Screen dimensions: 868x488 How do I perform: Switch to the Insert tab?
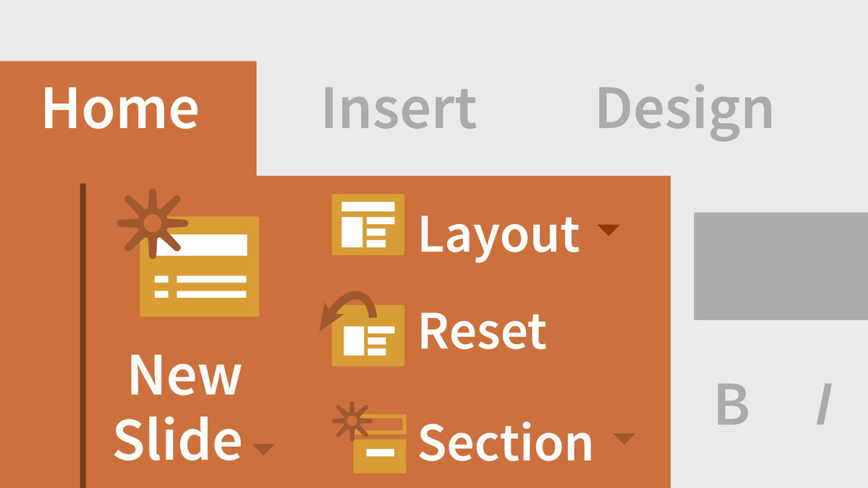399,108
